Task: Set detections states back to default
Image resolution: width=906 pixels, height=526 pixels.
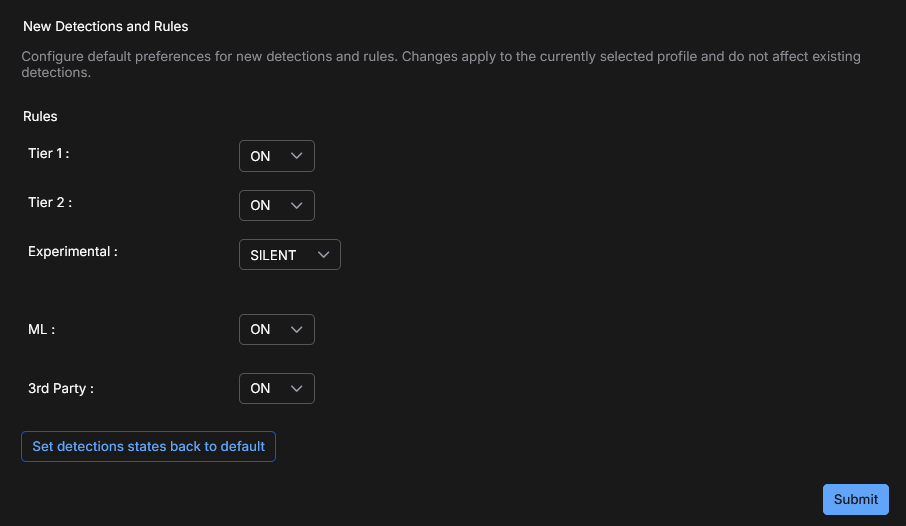Action: (148, 446)
